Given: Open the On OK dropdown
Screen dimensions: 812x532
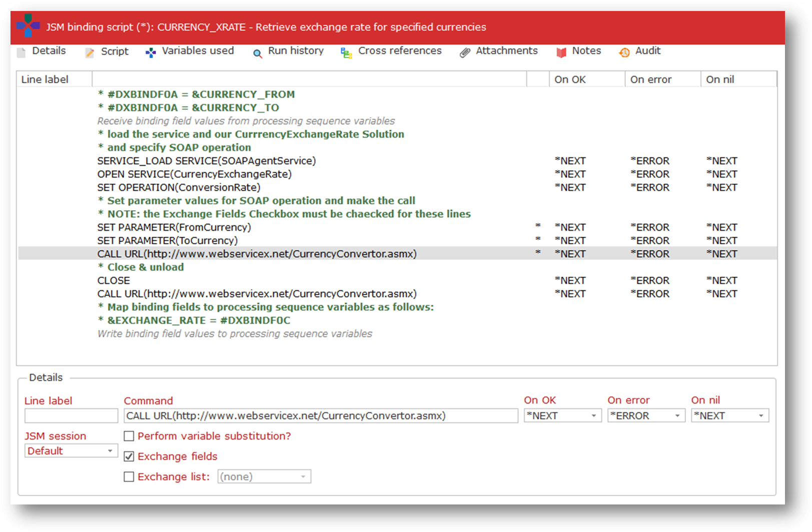Looking at the screenshot, I should pos(562,416).
